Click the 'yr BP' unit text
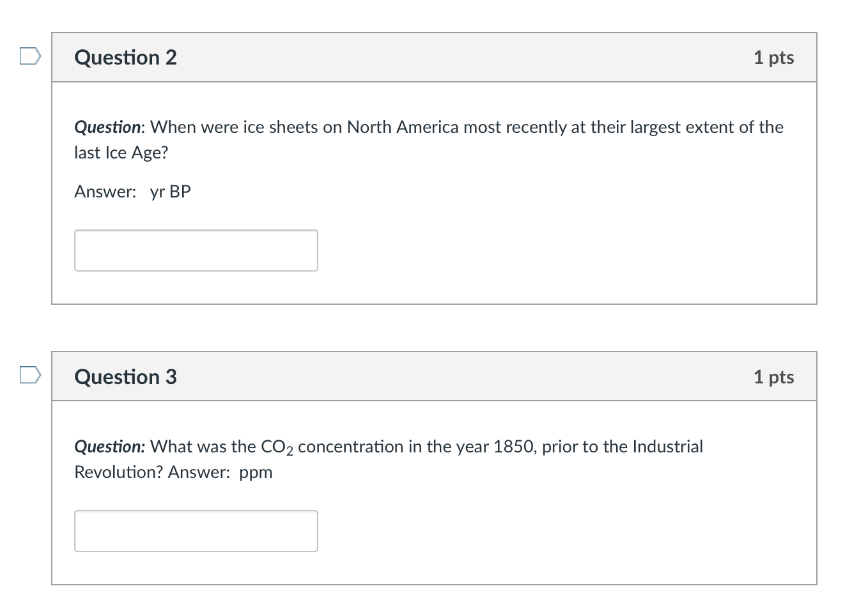Screen dimensions: 868x616 pyautogui.click(x=171, y=192)
